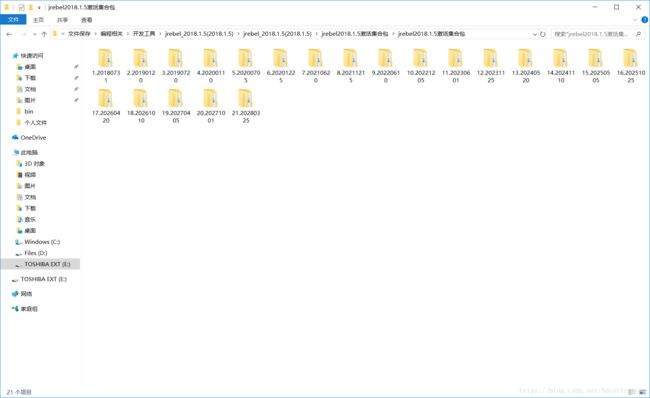Click the magnifier icon in the search box
Image resolution: width=650 pixels, height=398 pixels.
(638, 34)
